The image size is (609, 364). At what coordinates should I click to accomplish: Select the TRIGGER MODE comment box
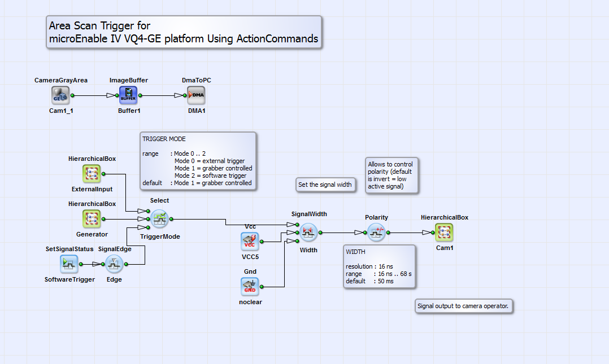tap(198, 161)
